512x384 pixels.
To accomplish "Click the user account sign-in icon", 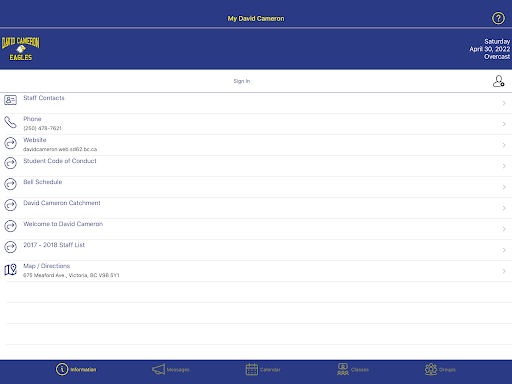I will pyautogui.click(x=499, y=81).
